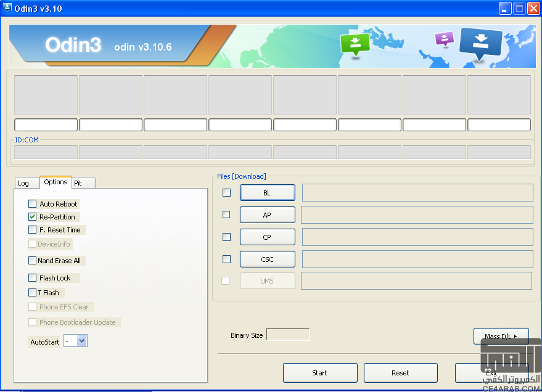Minimize the Odin3 window
Image resolution: width=542 pixels, height=392 pixels.
[505, 8]
